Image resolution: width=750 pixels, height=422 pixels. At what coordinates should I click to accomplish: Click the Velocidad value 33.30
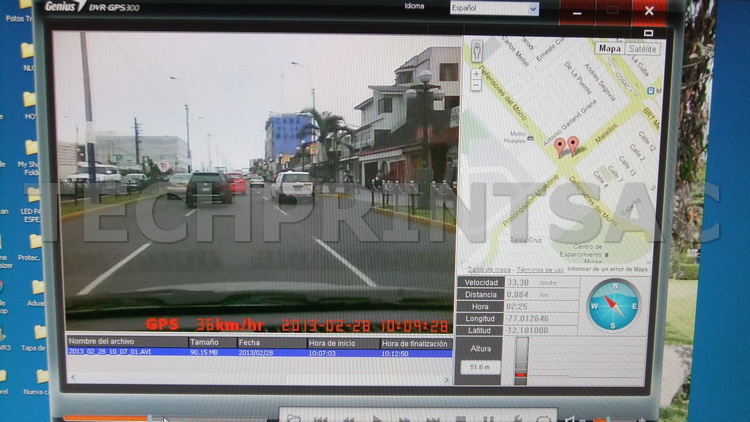[x=518, y=283]
